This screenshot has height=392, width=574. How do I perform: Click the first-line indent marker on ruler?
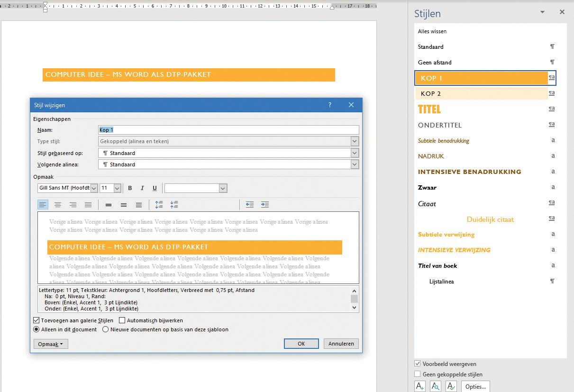(x=46, y=5)
